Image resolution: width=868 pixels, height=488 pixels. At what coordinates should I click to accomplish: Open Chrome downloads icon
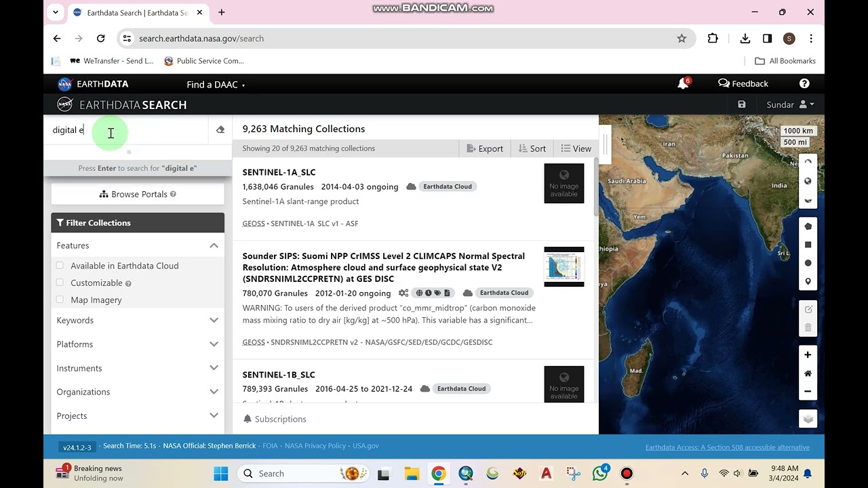click(745, 39)
